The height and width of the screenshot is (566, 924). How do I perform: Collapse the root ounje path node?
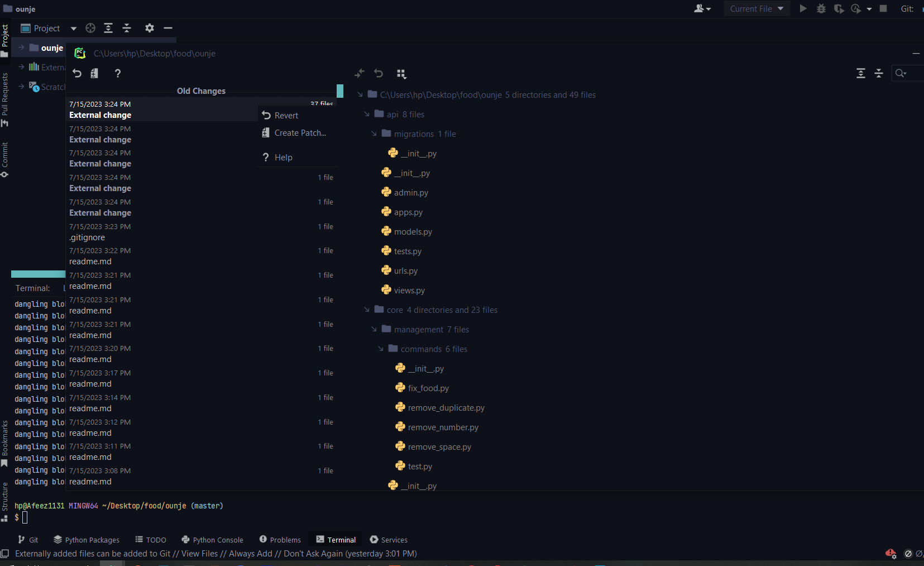pos(360,94)
